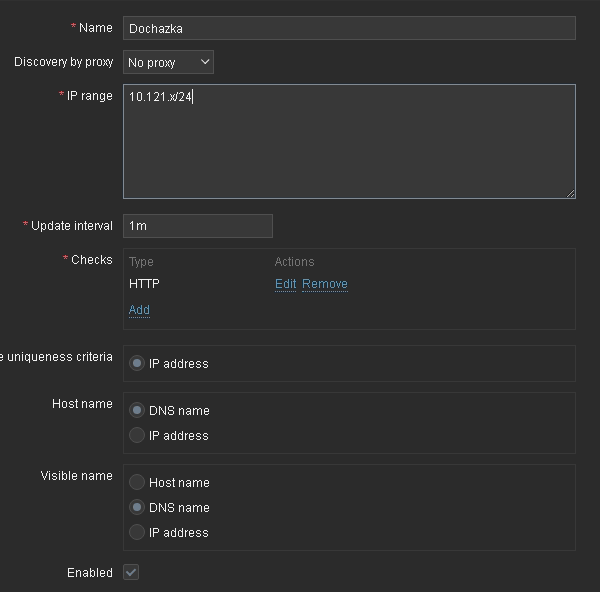The width and height of the screenshot is (600, 592).
Task: Open the Discovery by proxy dropdown
Action: pos(168,62)
